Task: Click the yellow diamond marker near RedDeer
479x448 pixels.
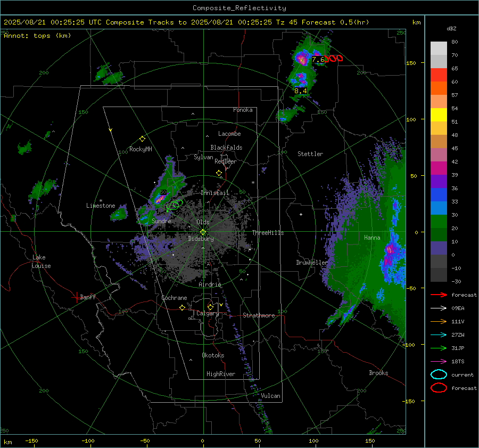Action: point(219,173)
